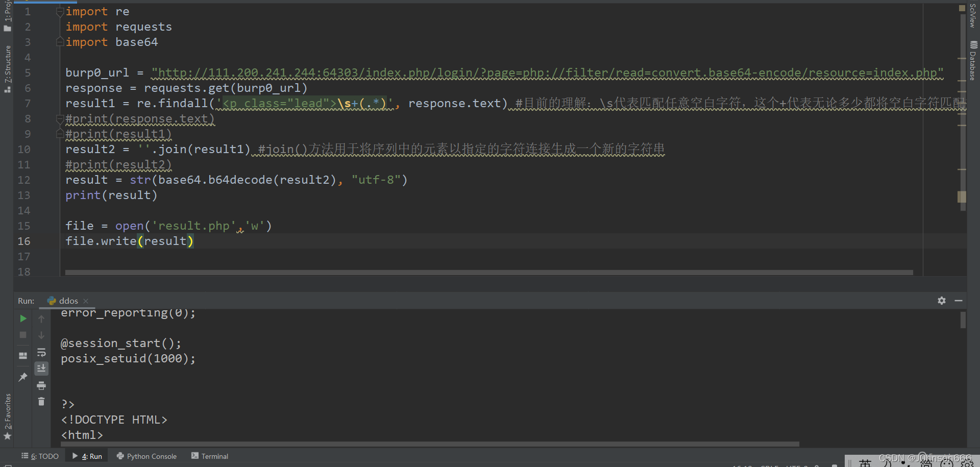The image size is (980, 467).
Task: Jump up the stack trace arrow
Action: pyautogui.click(x=41, y=318)
